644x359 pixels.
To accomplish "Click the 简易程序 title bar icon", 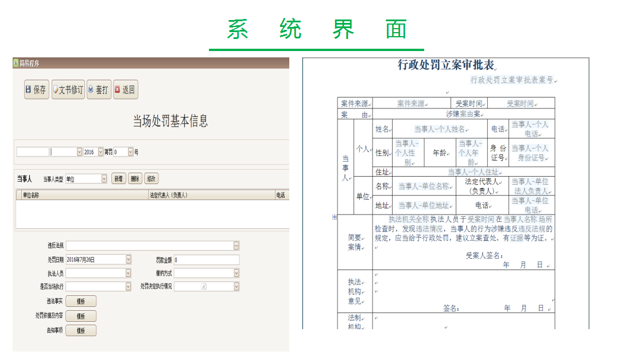I will click(16, 63).
